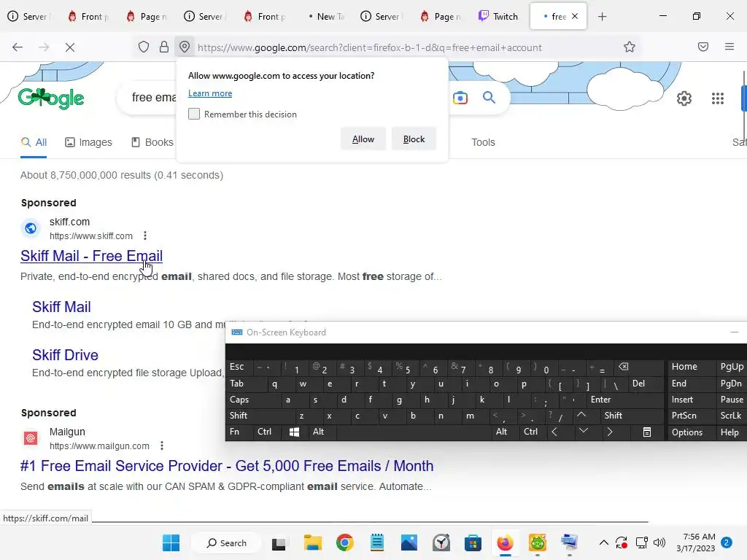
Task: Click Enter key on On-Screen Keyboard
Action: click(x=601, y=400)
